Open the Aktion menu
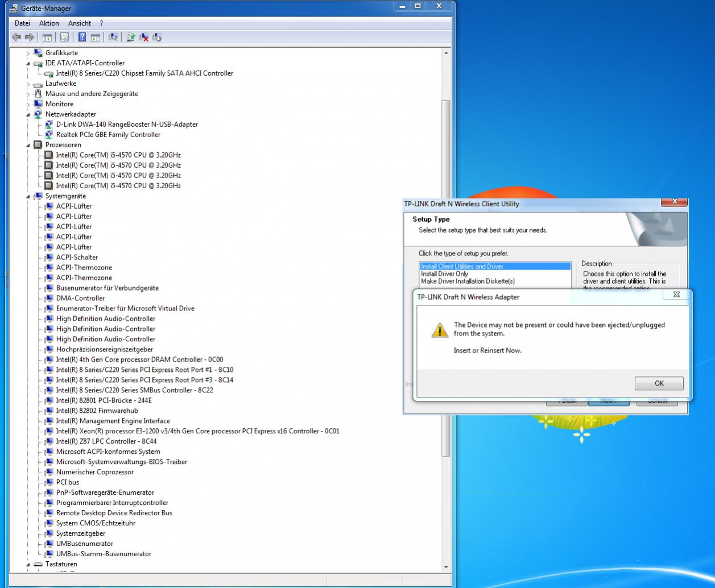 (49, 23)
